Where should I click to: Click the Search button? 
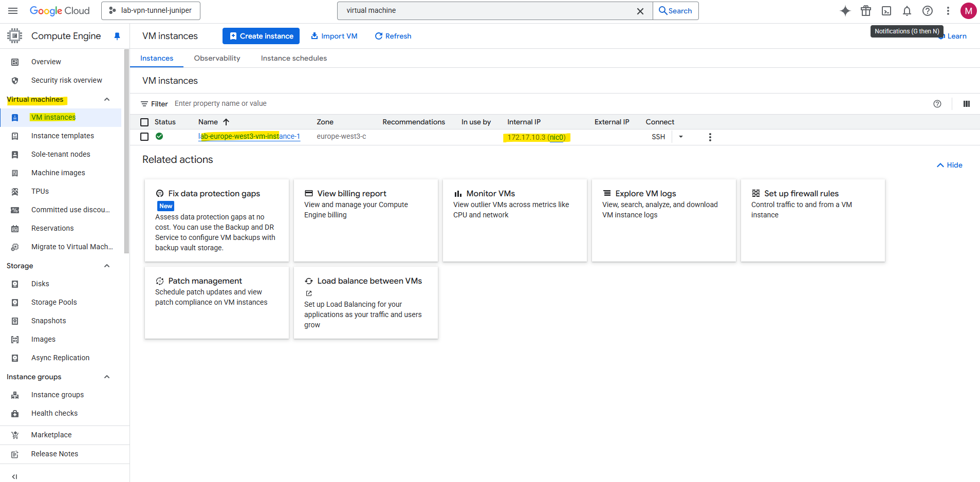(675, 11)
